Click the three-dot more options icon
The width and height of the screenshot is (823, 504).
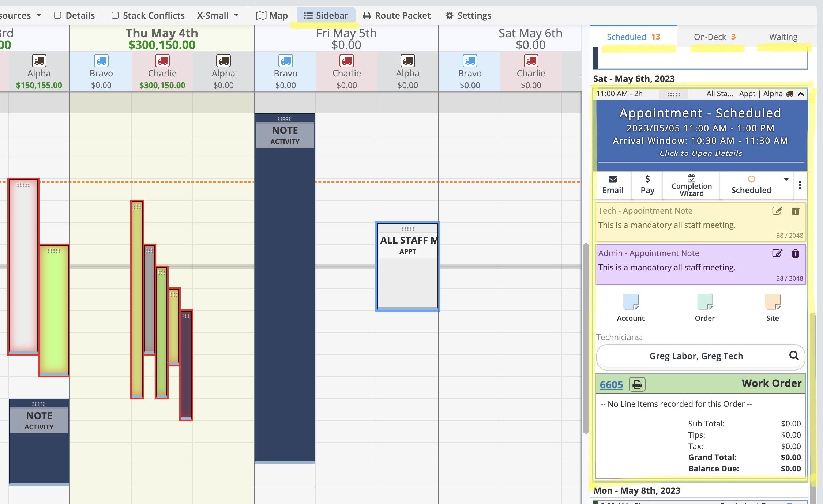point(800,185)
